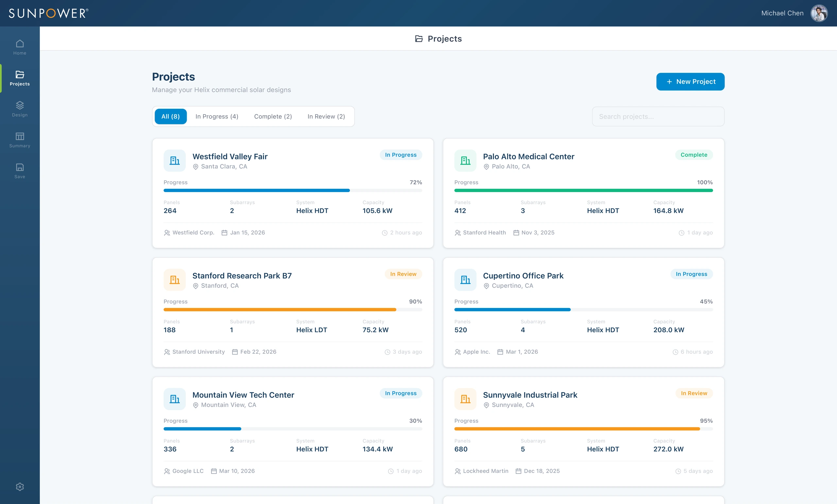Click the Sunnyvale Industrial Park building icon
Screen dimensions: 837x504
tap(465, 399)
